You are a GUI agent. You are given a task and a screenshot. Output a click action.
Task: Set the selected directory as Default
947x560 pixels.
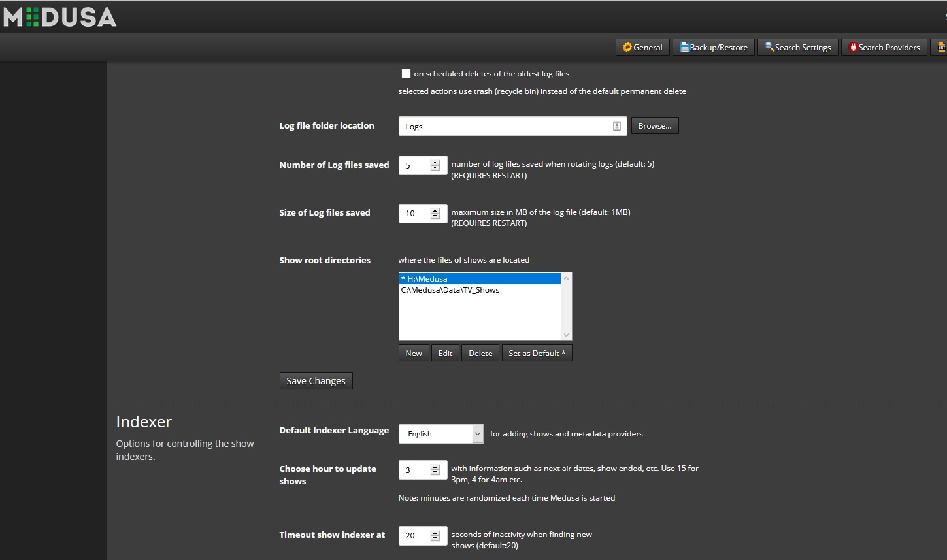[x=537, y=353]
